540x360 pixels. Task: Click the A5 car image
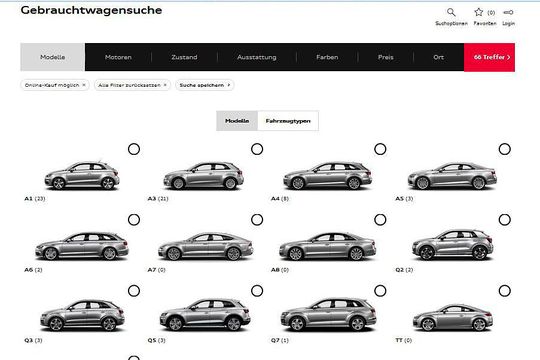click(452, 176)
